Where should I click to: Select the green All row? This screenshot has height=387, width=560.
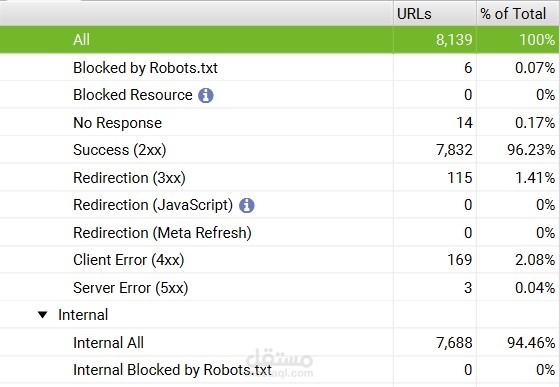tap(279, 40)
